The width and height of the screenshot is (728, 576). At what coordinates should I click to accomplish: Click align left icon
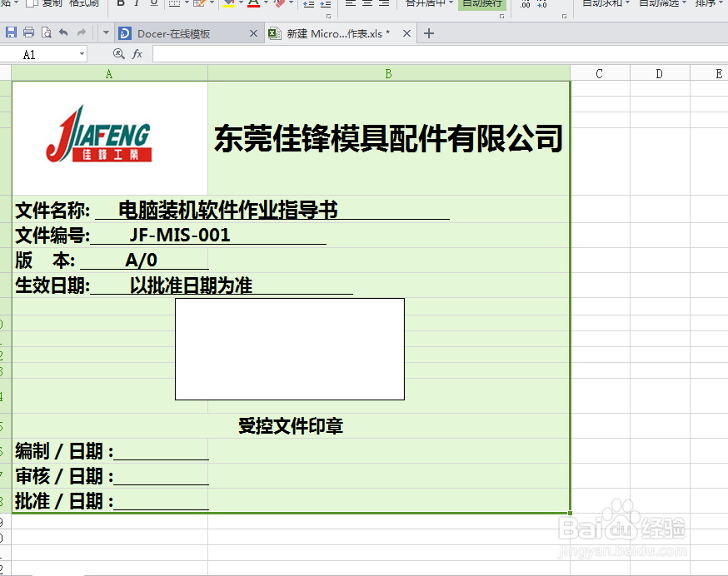coord(351,3)
